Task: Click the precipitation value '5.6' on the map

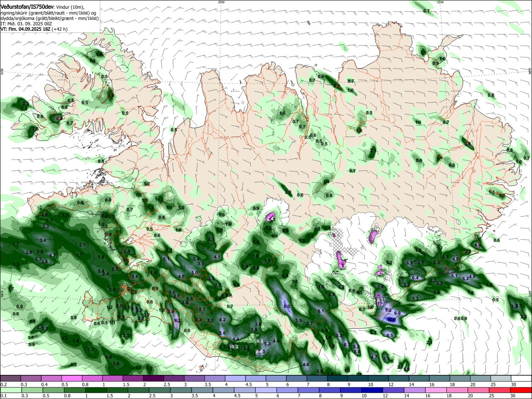Action: 222,333
